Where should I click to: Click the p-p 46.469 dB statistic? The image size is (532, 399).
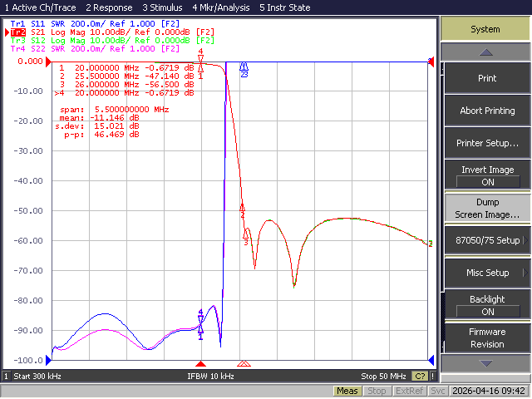(101, 135)
